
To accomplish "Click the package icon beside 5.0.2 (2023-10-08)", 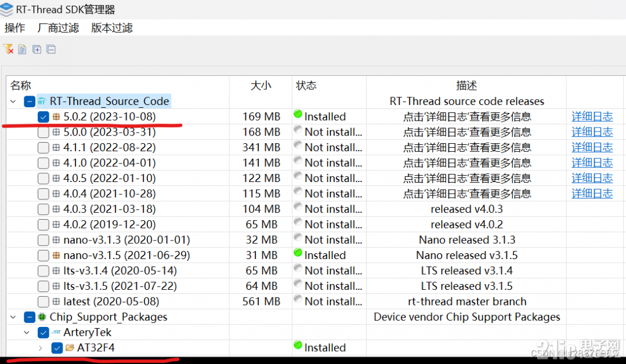I will (x=56, y=117).
